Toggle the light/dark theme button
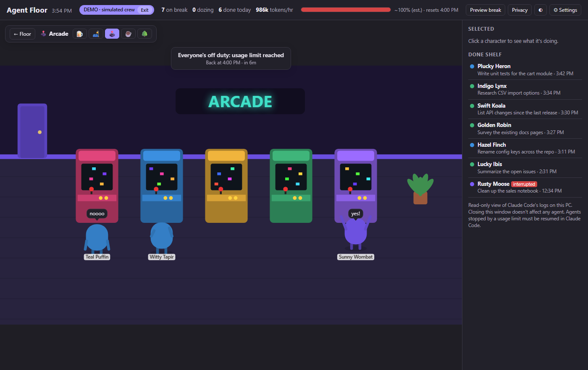 (541, 10)
